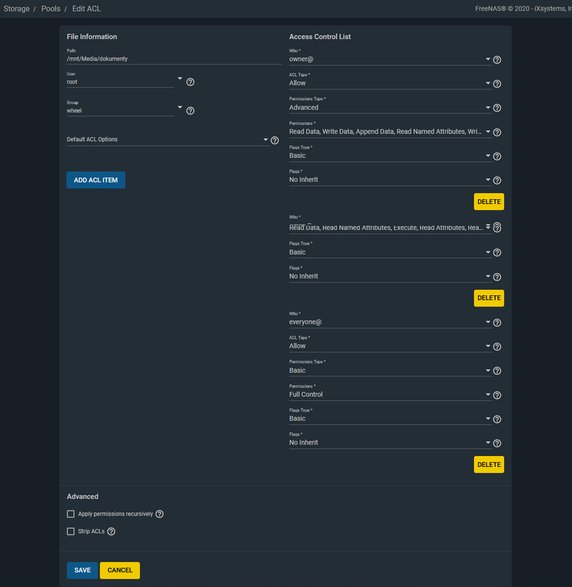Image resolution: width=572 pixels, height=587 pixels.
Task: Delete the everyone@ ACL entry
Action: pos(489,465)
